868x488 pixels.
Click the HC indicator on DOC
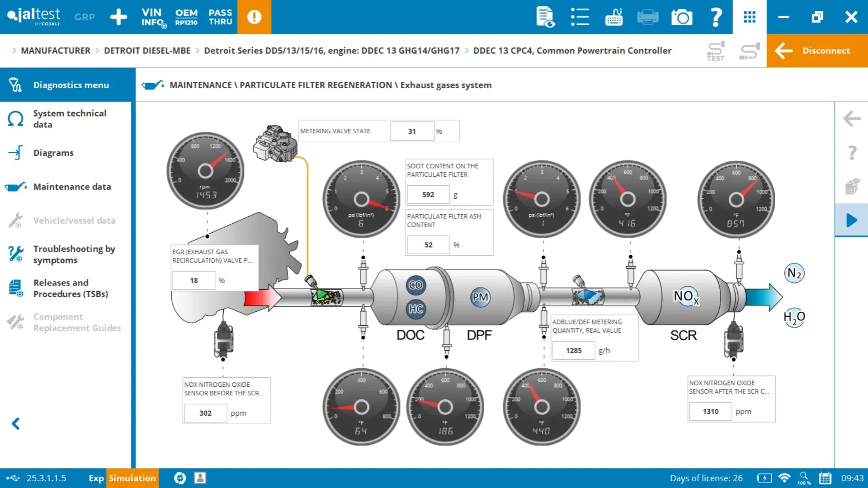415,309
